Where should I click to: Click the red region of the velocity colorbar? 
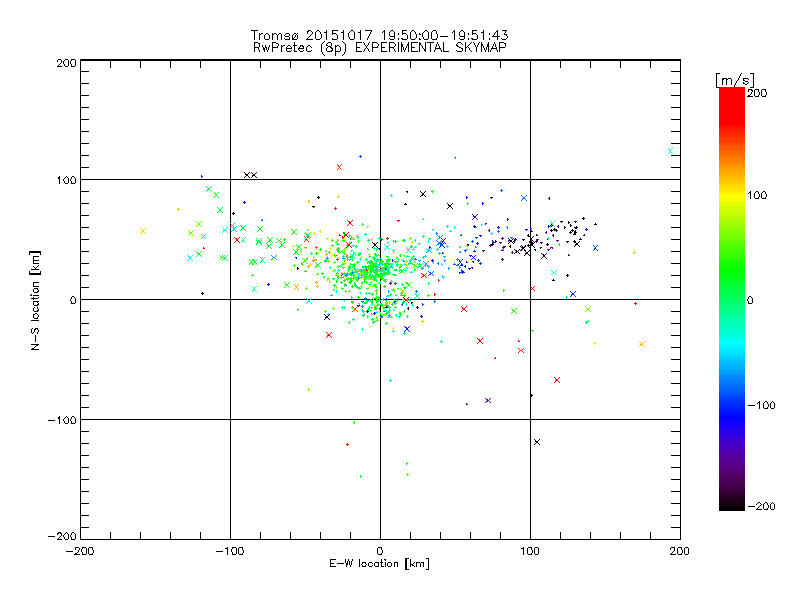click(732, 107)
